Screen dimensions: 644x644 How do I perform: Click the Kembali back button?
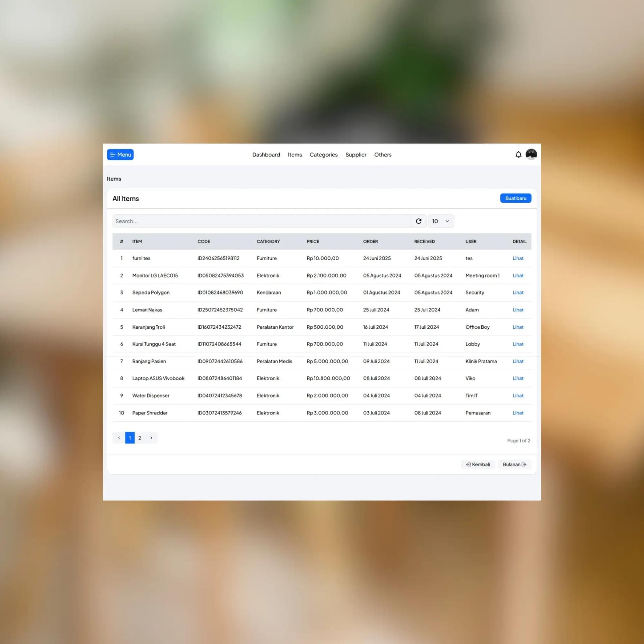[478, 464]
